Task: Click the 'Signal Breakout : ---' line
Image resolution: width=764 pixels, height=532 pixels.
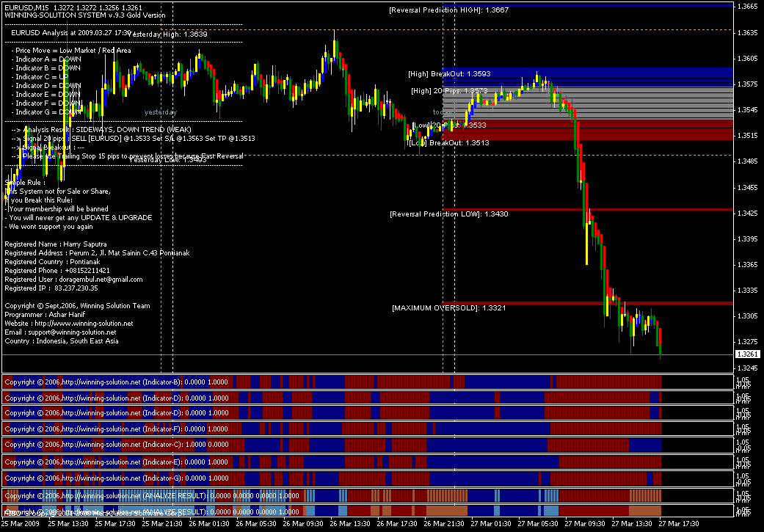Action: tap(47, 147)
